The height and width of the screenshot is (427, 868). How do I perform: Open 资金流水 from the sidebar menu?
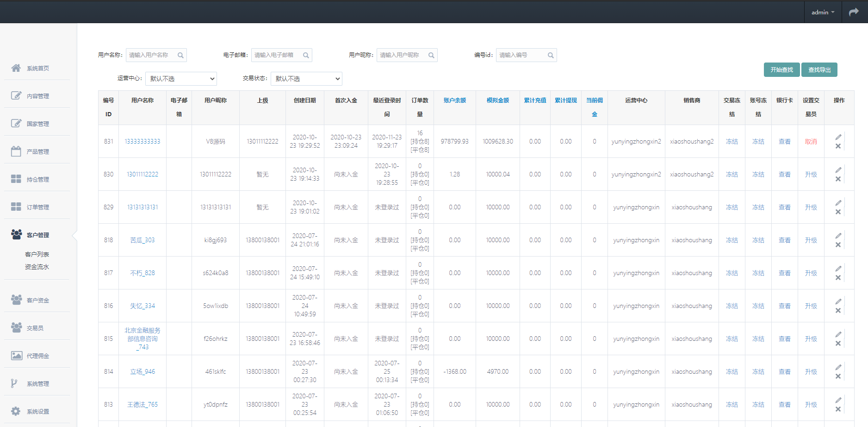tap(37, 267)
